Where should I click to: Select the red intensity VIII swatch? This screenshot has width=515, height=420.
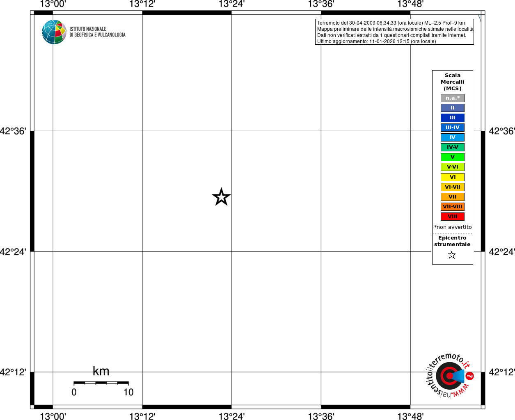(453, 217)
